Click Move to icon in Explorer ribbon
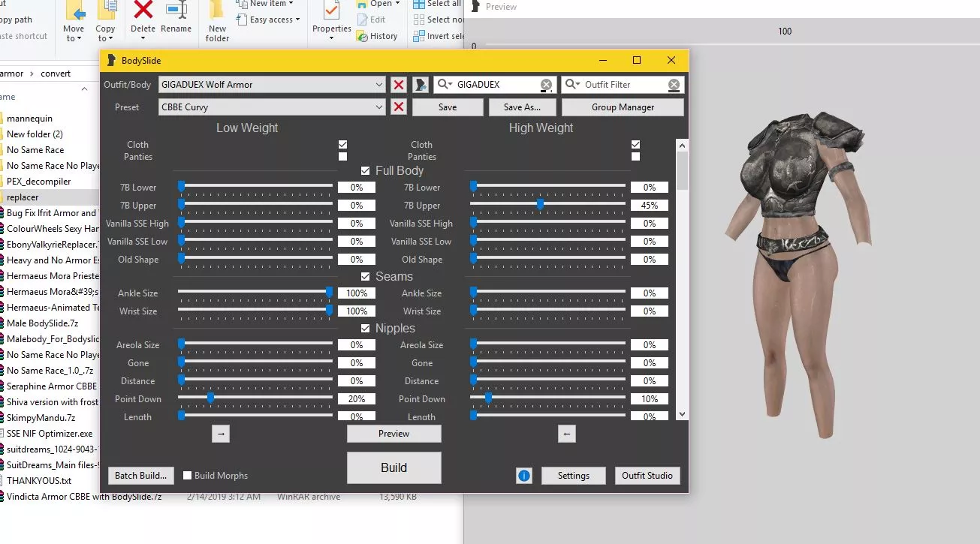 tap(74, 11)
